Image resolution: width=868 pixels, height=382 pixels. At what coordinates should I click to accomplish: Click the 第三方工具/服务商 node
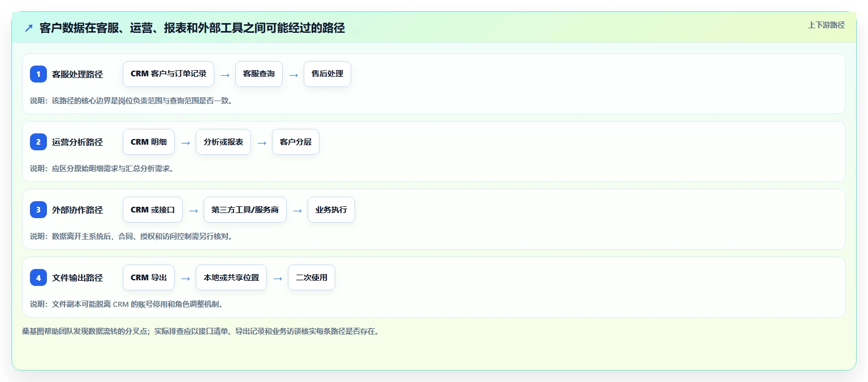pos(245,210)
